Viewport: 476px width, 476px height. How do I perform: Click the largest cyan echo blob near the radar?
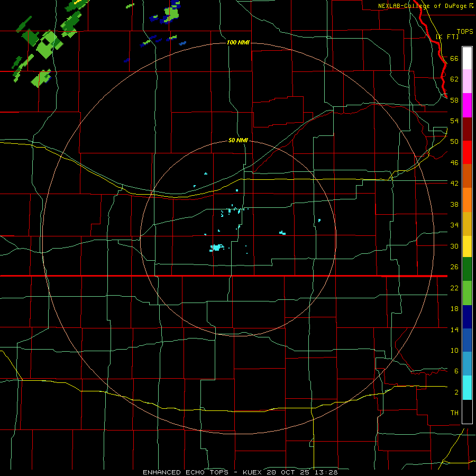click(x=217, y=248)
